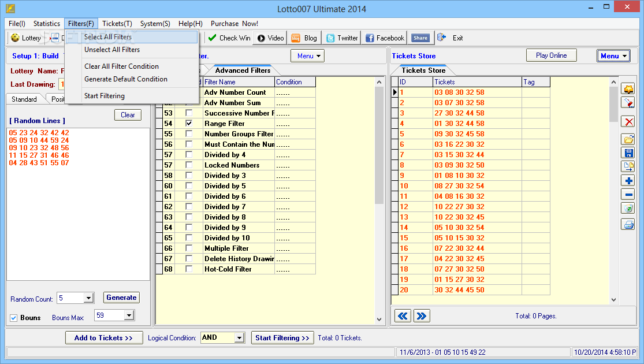Check the Divided by 7 checkbox
Viewport: 644px width, 364px height.
coord(189,206)
